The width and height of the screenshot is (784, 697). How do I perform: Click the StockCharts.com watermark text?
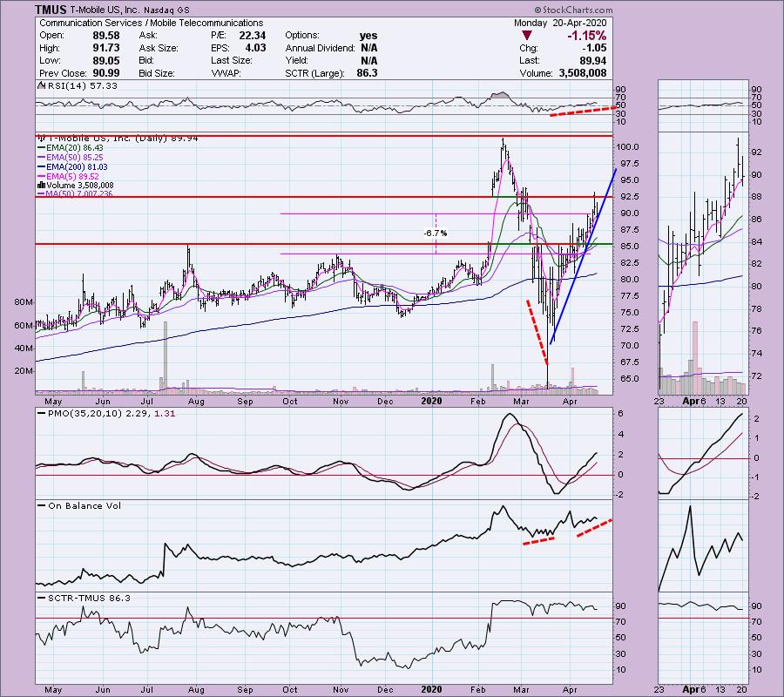click(x=573, y=10)
